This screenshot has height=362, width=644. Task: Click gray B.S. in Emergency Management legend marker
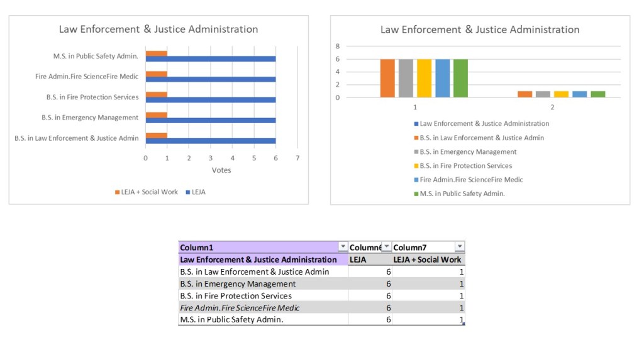point(416,152)
